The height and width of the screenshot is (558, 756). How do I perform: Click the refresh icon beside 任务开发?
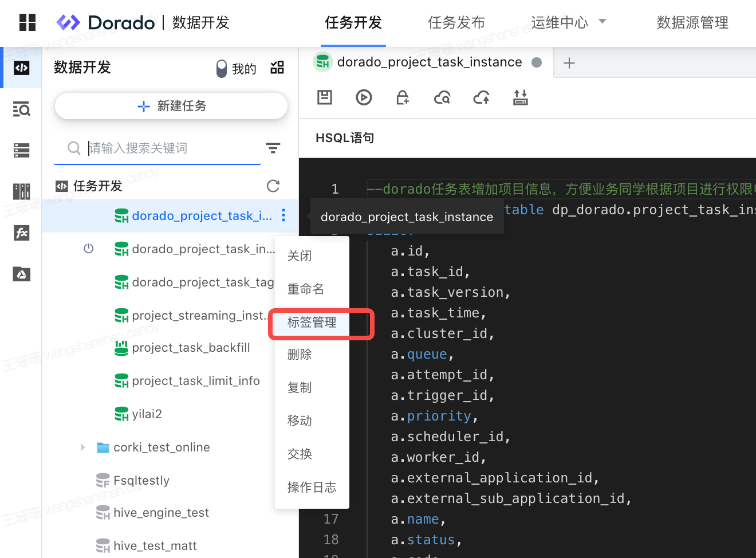click(273, 186)
